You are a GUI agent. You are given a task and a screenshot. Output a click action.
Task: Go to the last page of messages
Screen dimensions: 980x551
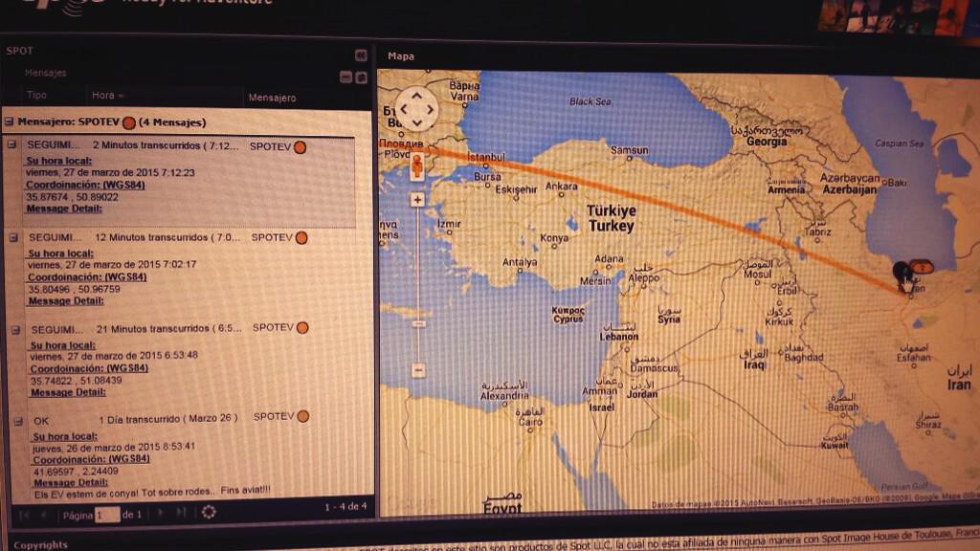pos(181,513)
